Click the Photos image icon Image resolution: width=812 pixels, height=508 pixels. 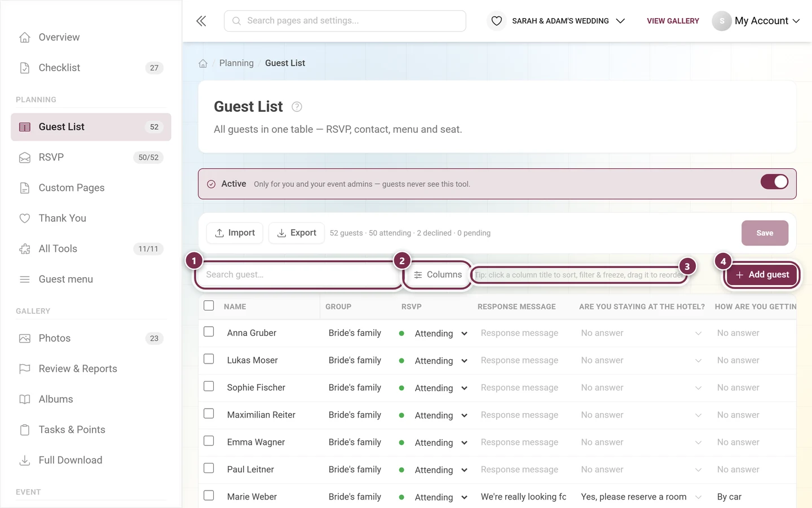(25, 339)
